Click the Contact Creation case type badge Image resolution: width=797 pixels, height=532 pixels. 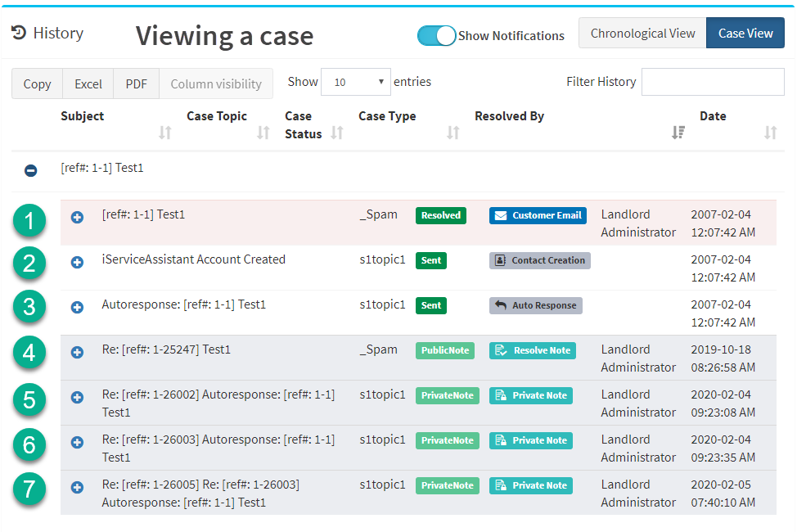[x=540, y=260]
